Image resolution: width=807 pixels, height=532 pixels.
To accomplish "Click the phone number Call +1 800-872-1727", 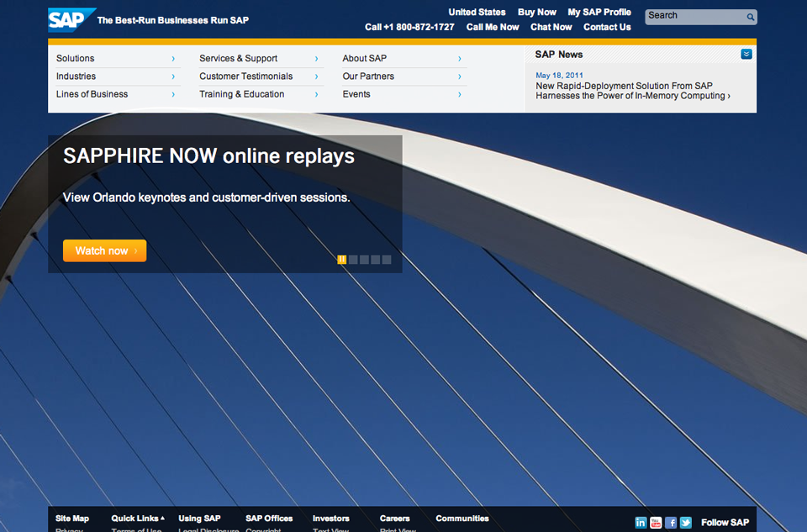I will click(409, 27).
